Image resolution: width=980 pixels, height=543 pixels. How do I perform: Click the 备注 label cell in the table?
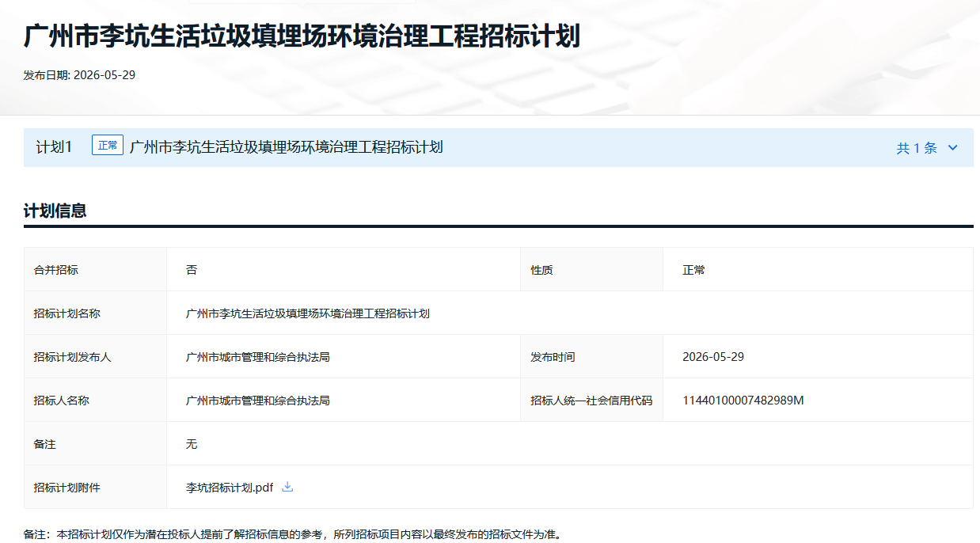pos(95,444)
